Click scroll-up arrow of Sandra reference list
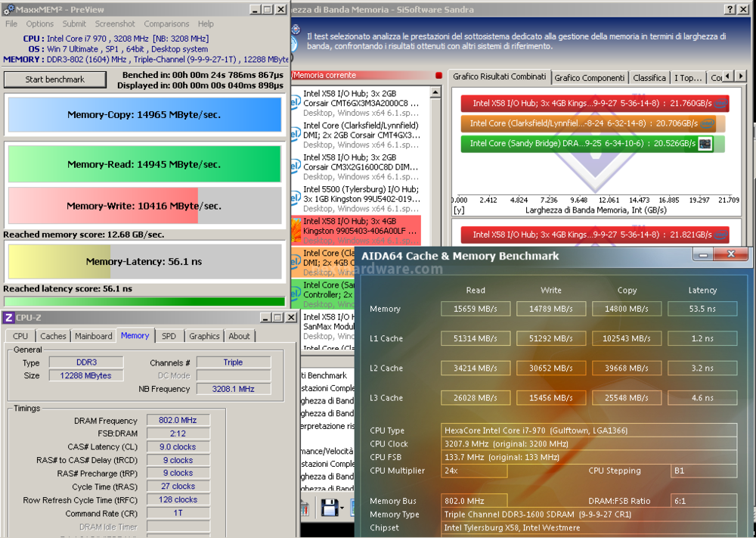This screenshot has height=538, width=756. [x=435, y=92]
